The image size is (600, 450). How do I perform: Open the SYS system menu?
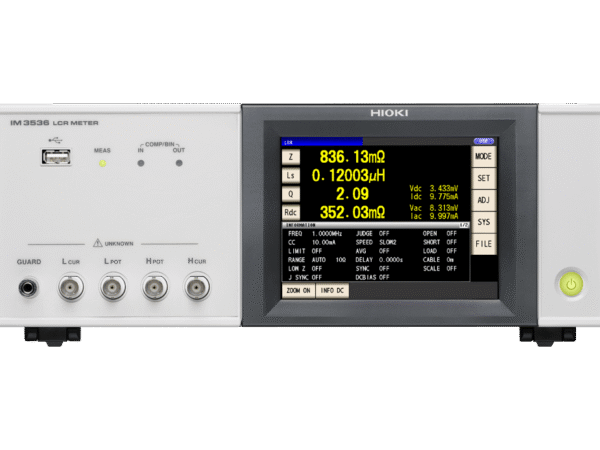coord(484,222)
